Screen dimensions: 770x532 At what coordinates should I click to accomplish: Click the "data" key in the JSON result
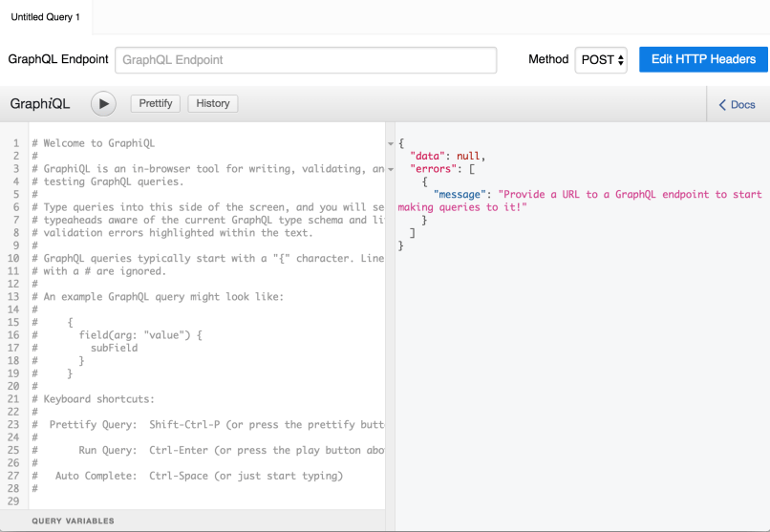[x=430, y=156]
